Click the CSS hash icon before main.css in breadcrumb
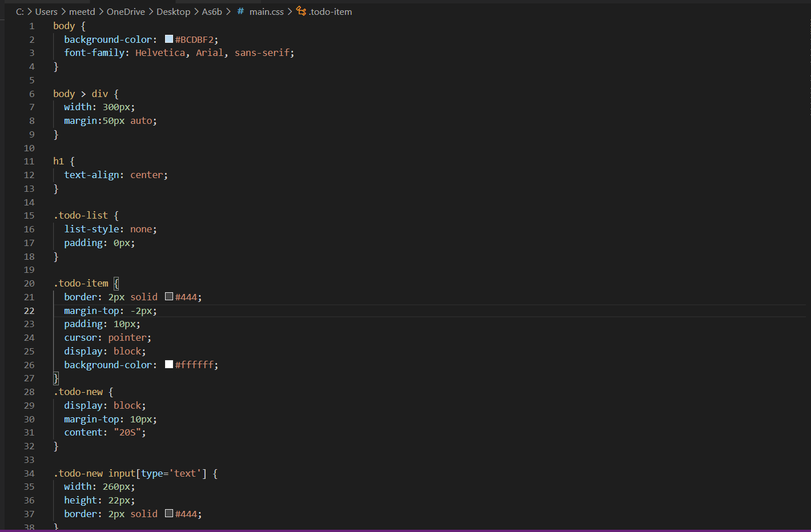This screenshot has height=532, width=811. click(x=240, y=11)
